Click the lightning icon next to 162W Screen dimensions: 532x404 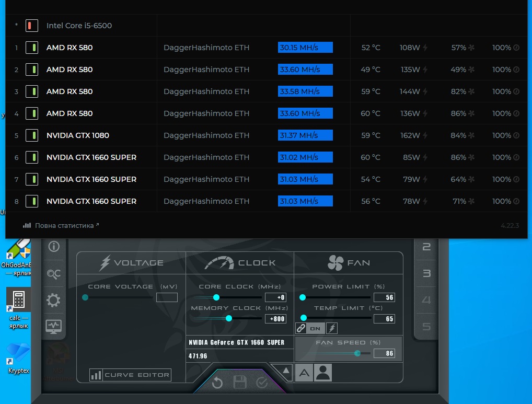425,135
